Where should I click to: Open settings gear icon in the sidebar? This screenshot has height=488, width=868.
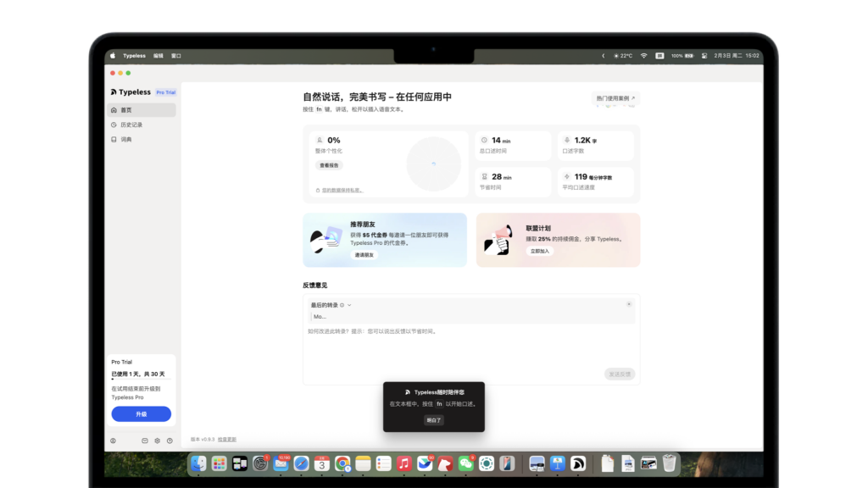(157, 441)
